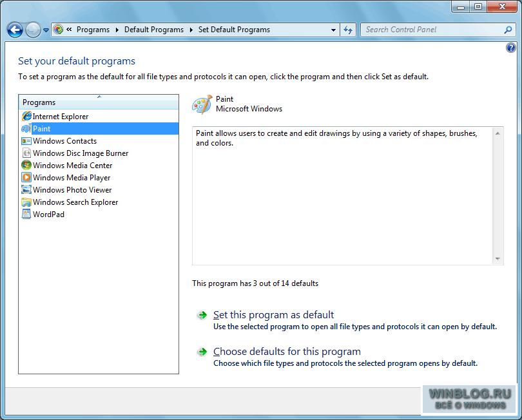This screenshot has height=420, width=522.
Task: Click the Windows Photo Viewer icon
Action: pos(26,189)
